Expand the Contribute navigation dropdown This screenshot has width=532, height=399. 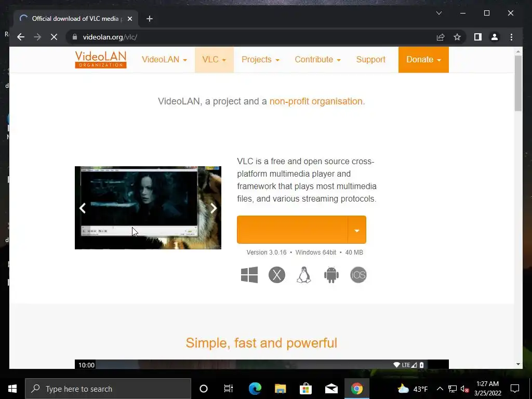click(317, 60)
